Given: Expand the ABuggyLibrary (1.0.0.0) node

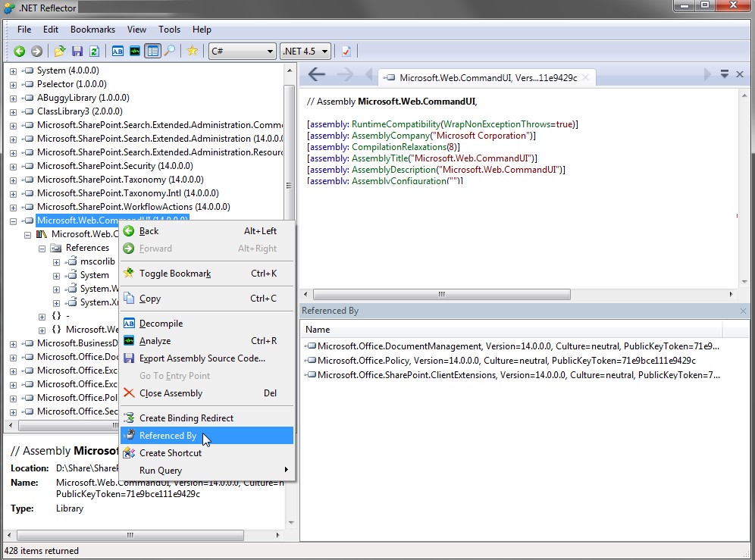Looking at the screenshot, I should pyautogui.click(x=13, y=99).
